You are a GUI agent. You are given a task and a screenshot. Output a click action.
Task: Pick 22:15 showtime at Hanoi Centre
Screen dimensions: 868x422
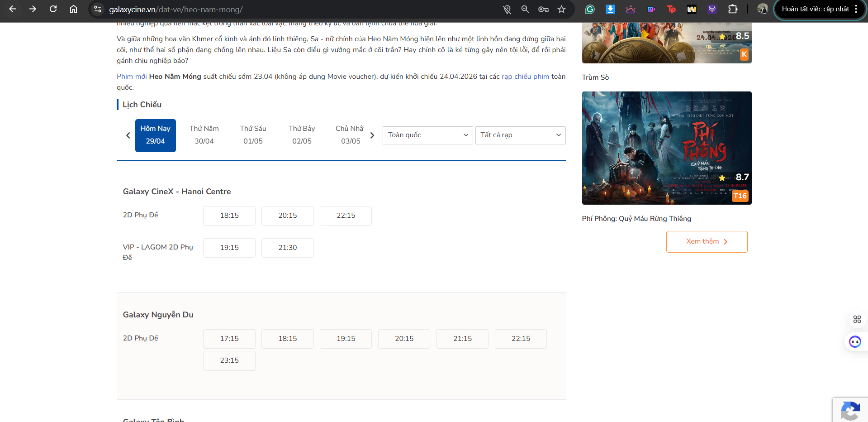[x=346, y=216]
